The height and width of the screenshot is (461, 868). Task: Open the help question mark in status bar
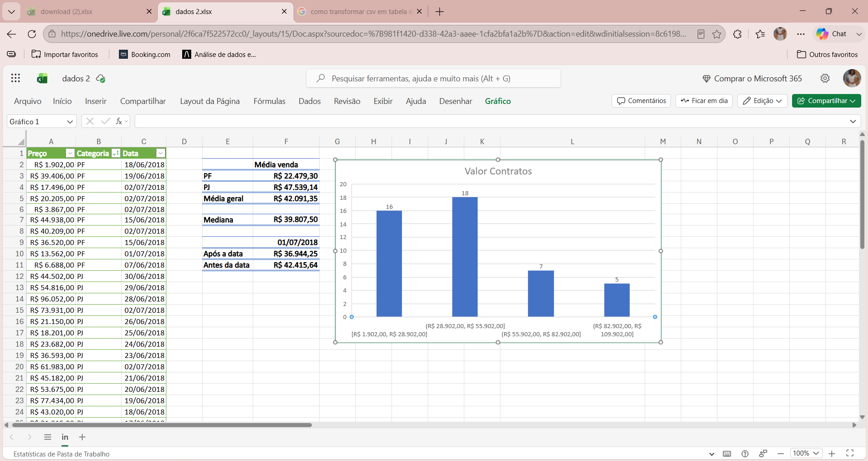point(745,454)
